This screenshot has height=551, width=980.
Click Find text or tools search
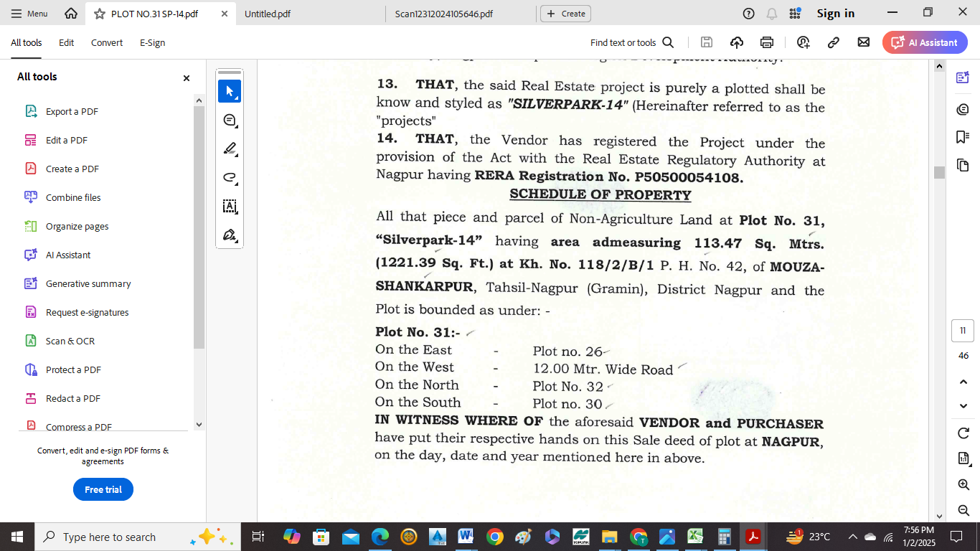(632, 43)
